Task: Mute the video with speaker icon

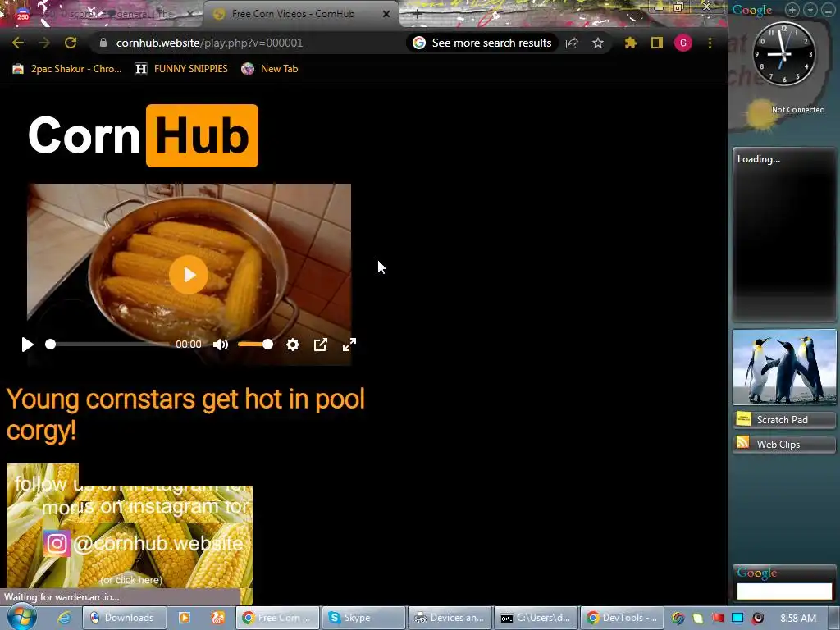Action: pyautogui.click(x=220, y=345)
